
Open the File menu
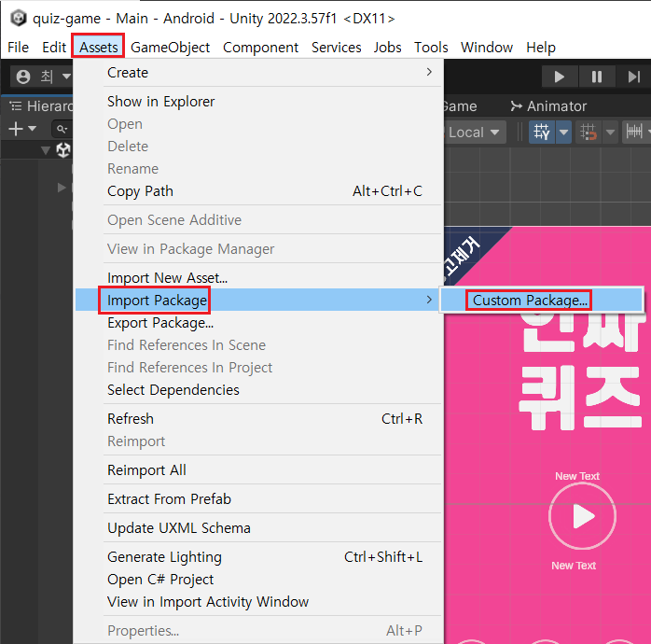(x=19, y=48)
